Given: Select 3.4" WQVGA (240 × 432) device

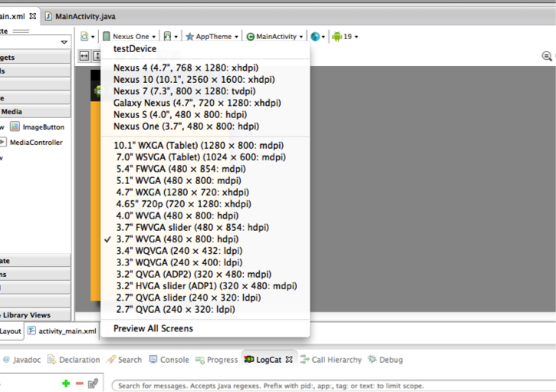Looking at the screenshot, I should tap(206, 251).
